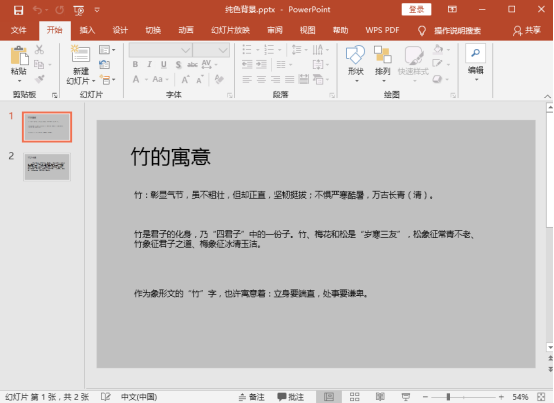Expand the font name dropdown
The height and width of the screenshot is (403, 554).
point(186,50)
